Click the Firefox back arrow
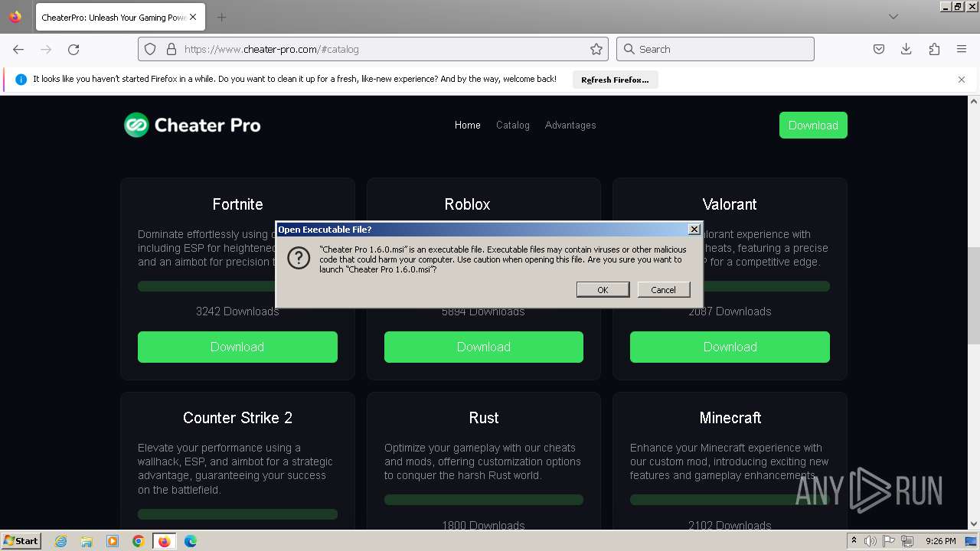The width and height of the screenshot is (980, 551). coord(18,49)
